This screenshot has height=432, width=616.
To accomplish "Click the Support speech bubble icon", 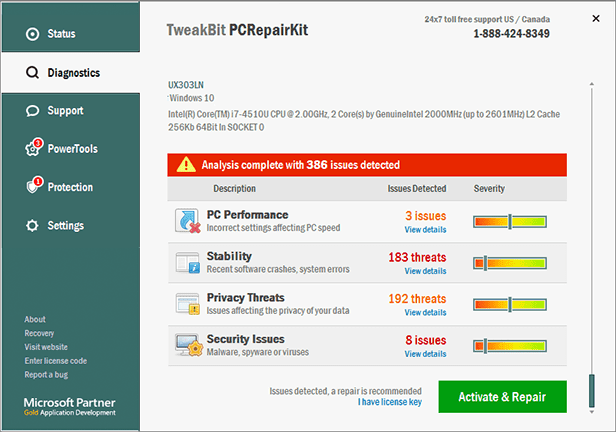I will 32,111.
